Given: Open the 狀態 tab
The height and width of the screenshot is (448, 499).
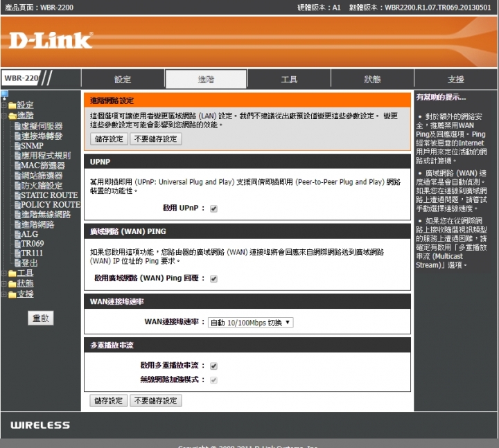Looking at the screenshot, I should pyautogui.click(x=372, y=79).
